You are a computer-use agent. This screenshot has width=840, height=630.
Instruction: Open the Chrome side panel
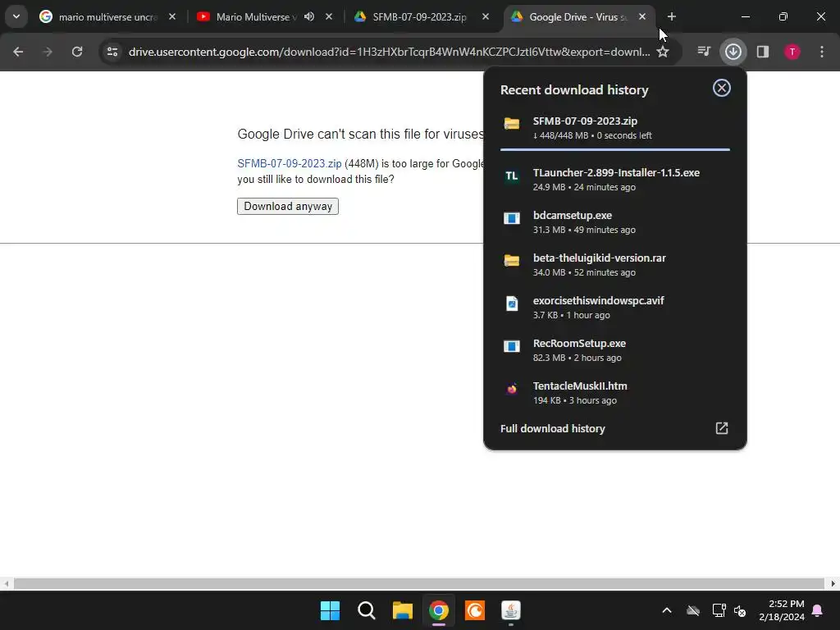click(763, 52)
